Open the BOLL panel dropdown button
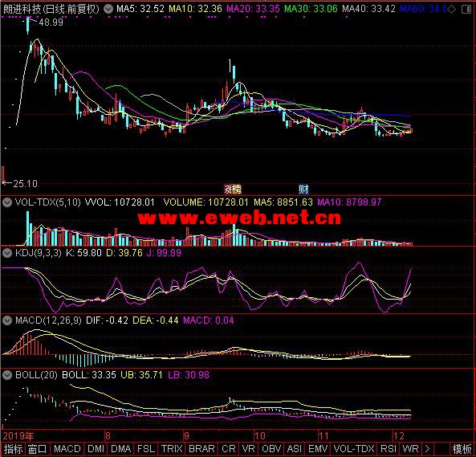Image resolution: width=476 pixels, height=457 pixels. click(7, 375)
